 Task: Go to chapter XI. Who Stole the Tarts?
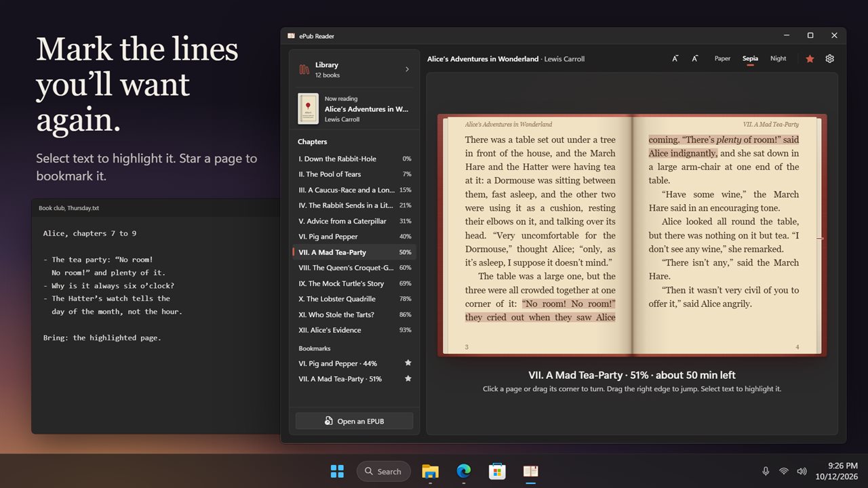(x=355, y=314)
